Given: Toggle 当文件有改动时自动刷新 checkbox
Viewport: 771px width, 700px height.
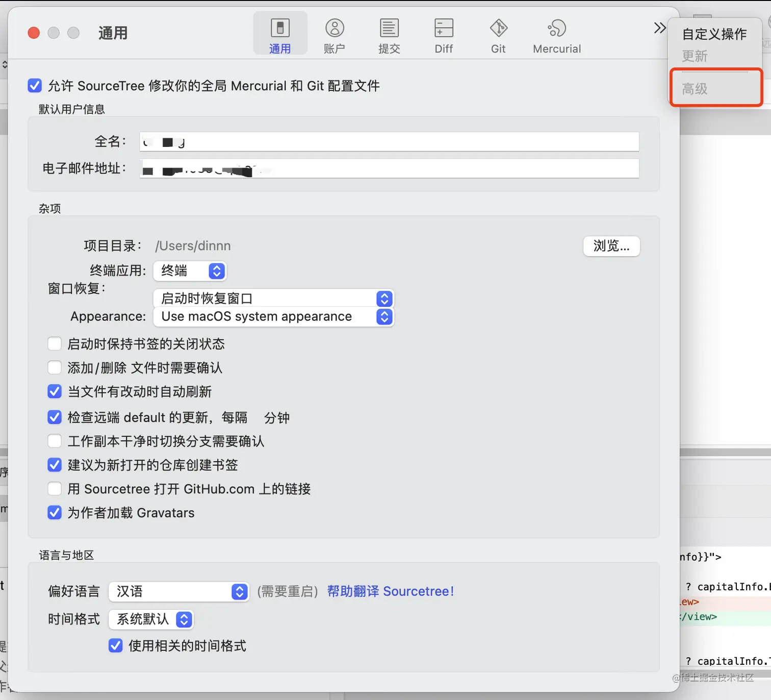Looking at the screenshot, I should point(55,391).
